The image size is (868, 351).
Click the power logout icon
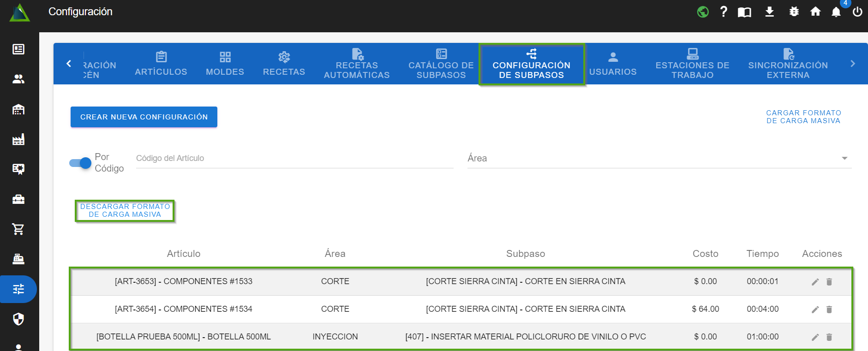(857, 12)
